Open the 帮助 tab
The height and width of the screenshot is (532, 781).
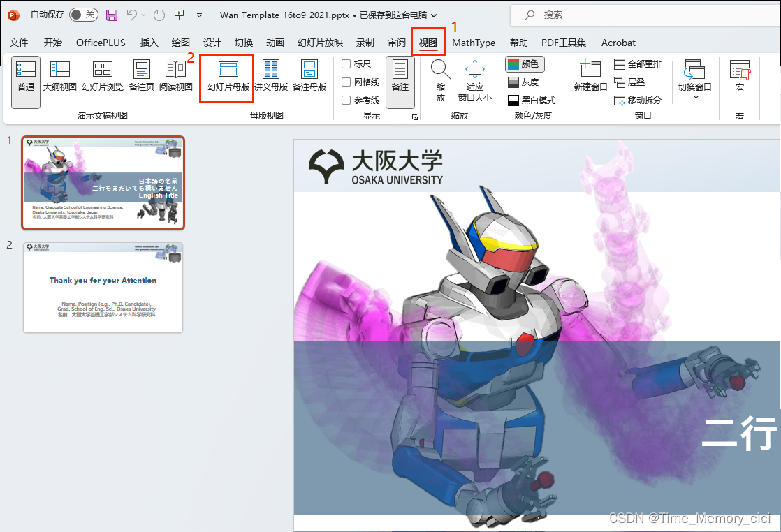[518, 43]
